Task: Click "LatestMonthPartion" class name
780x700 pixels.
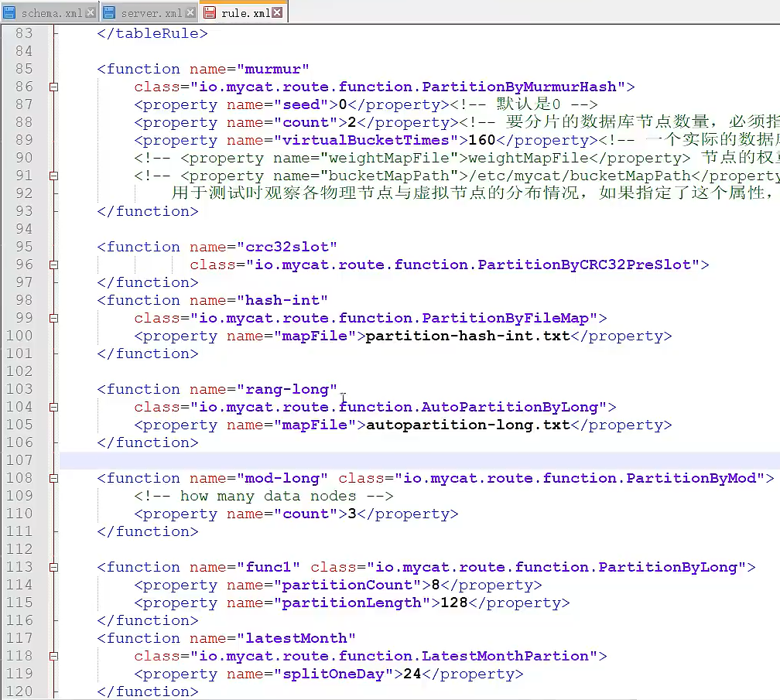Action: click(x=505, y=656)
